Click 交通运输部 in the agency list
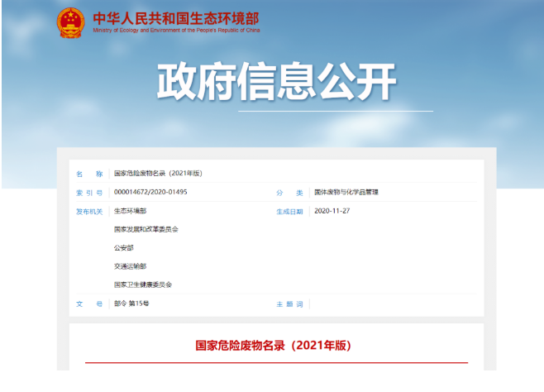 point(130,266)
